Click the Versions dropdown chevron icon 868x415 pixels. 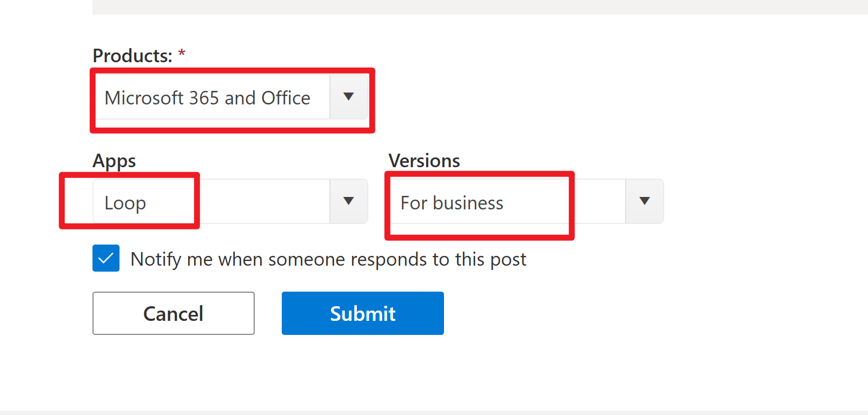pos(644,201)
